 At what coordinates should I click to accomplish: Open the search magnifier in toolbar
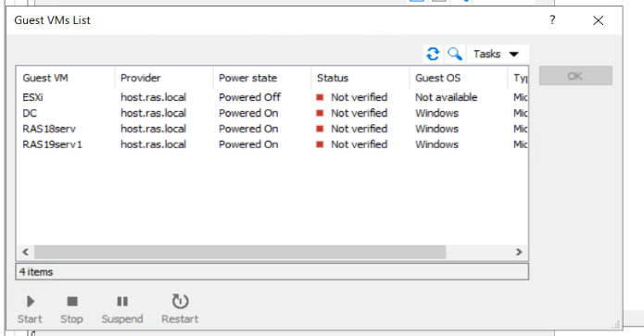pyautogui.click(x=455, y=54)
